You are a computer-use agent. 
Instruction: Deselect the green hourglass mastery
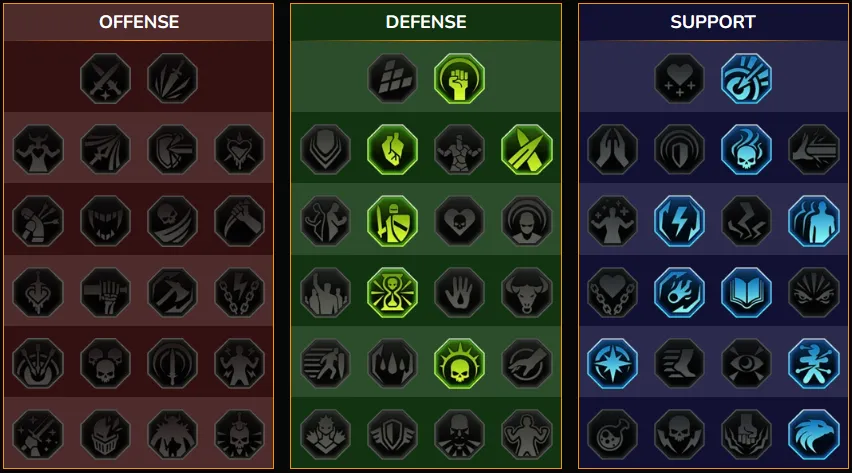point(392,292)
